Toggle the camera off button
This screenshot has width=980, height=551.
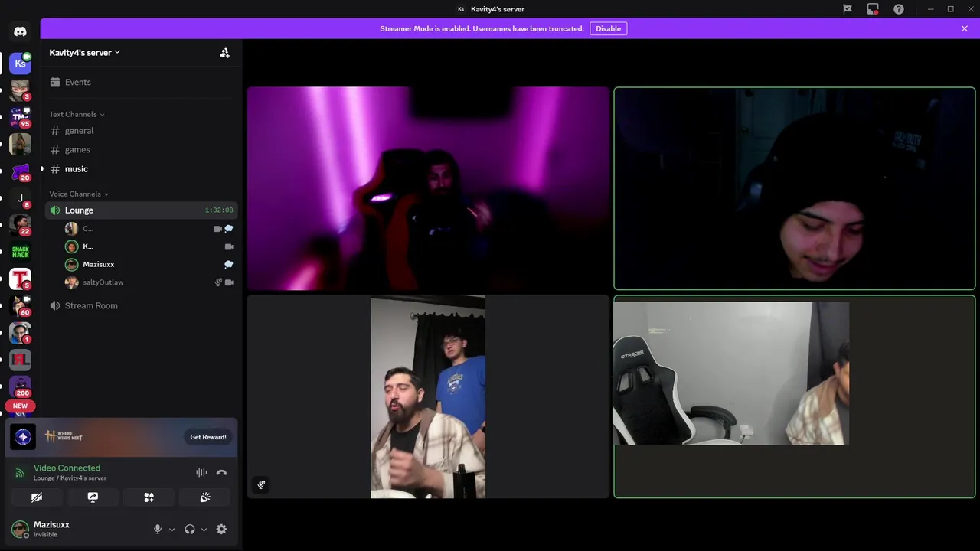click(37, 497)
